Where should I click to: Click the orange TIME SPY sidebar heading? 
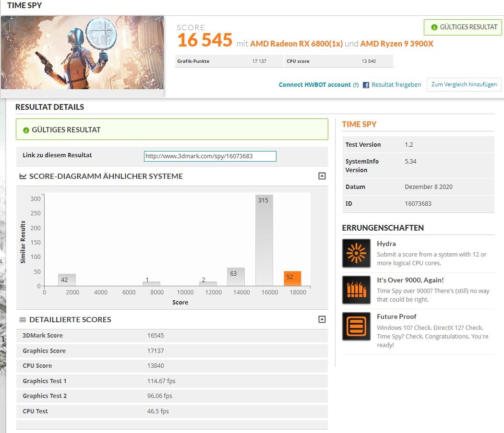[359, 124]
